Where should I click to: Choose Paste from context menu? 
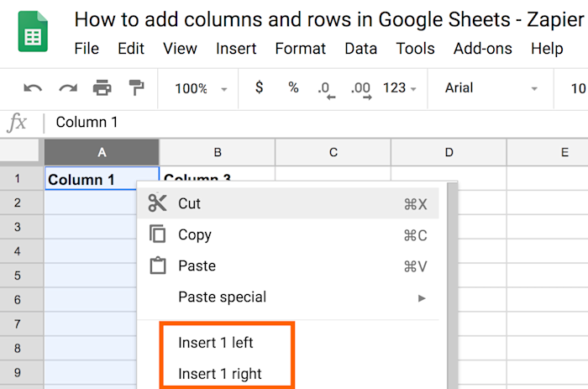pyautogui.click(x=288, y=265)
